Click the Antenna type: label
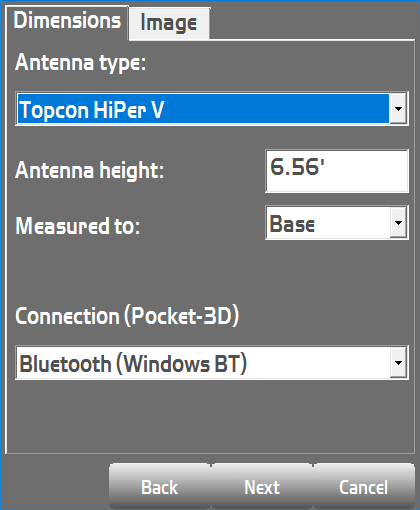Screen dimensions: 420x510 pos(80,63)
